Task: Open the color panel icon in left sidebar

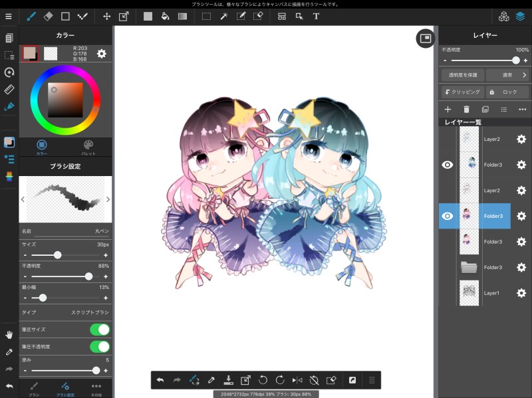Action: (x=9, y=142)
